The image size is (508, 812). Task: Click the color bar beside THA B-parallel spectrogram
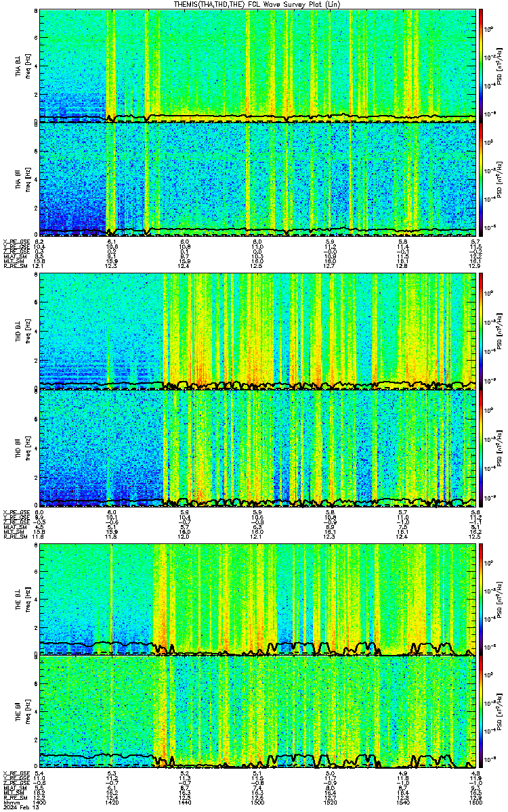(x=481, y=179)
